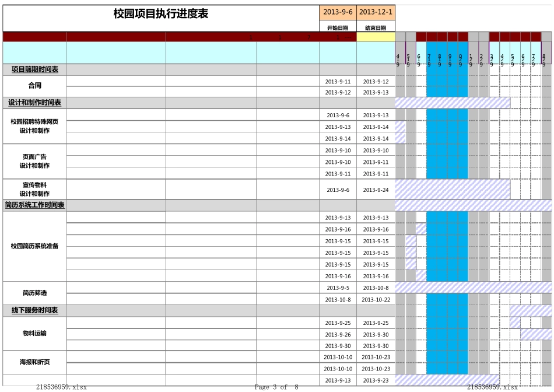554x392 pixels.
Task: Click the hatched Gantt bar in 宣传物料 row
Action: point(453,189)
